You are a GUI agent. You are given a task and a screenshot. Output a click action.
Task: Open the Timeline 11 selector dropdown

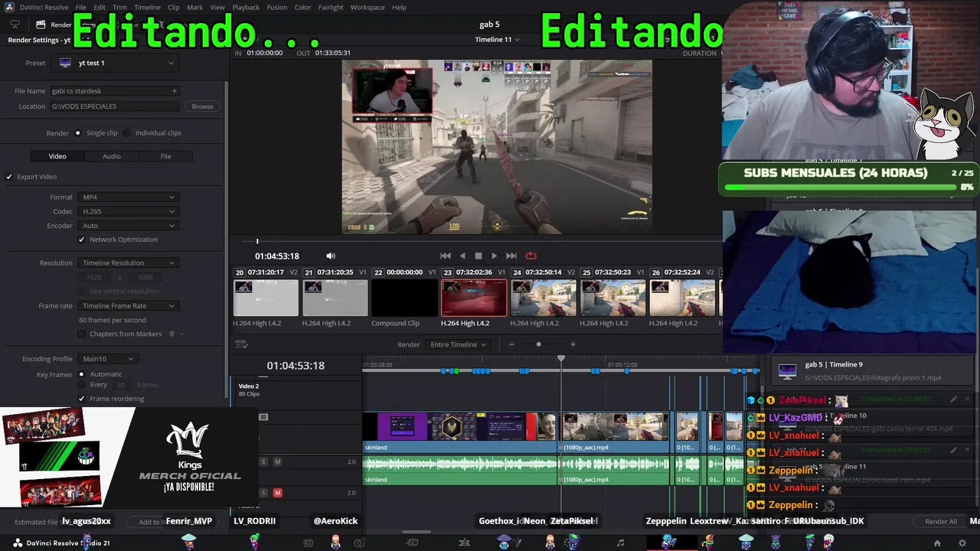pyautogui.click(x=497, y=40)
